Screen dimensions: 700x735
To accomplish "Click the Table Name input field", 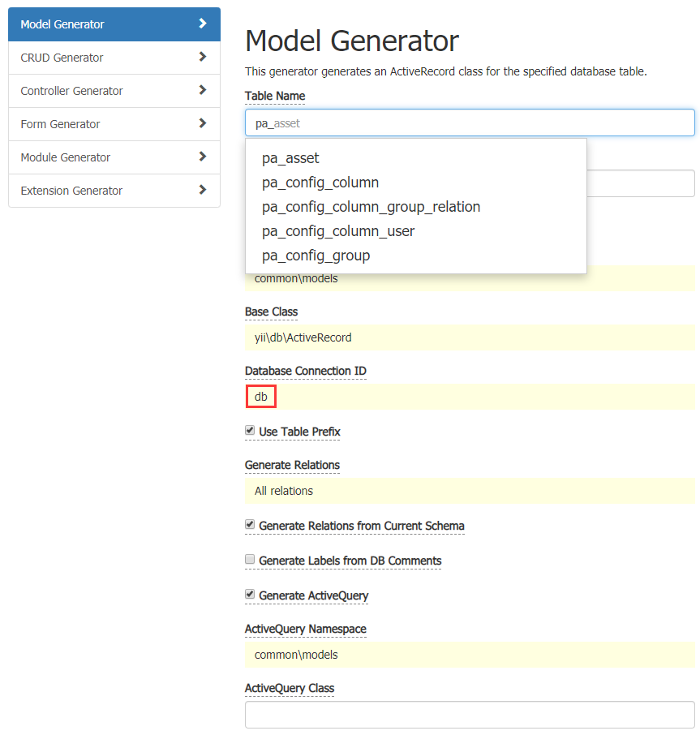I will click(470, 123).
